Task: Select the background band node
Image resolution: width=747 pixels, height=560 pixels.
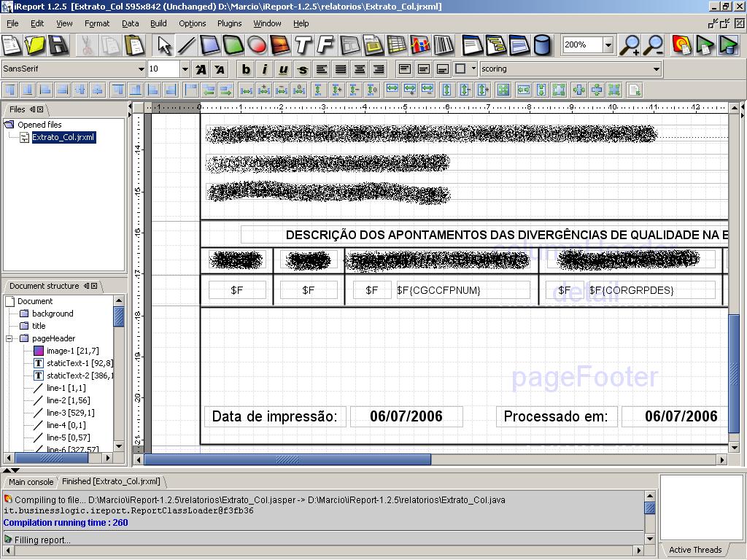Action: 53,314
